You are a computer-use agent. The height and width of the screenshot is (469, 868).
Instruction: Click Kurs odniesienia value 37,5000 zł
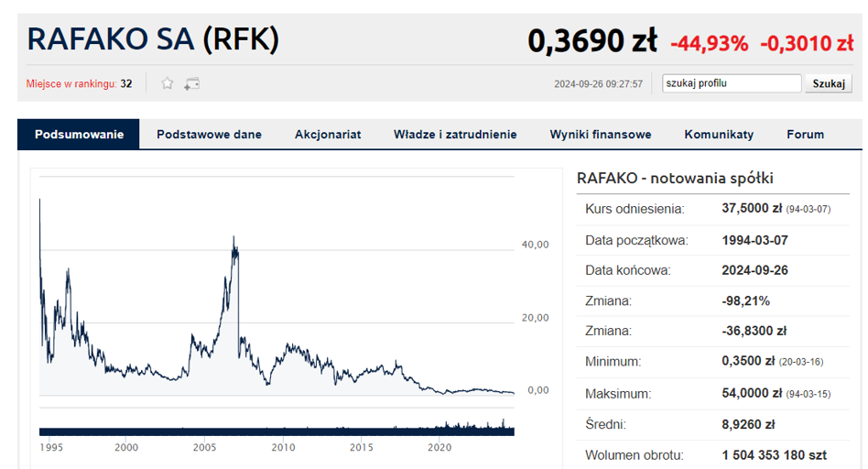pos(752,209)
